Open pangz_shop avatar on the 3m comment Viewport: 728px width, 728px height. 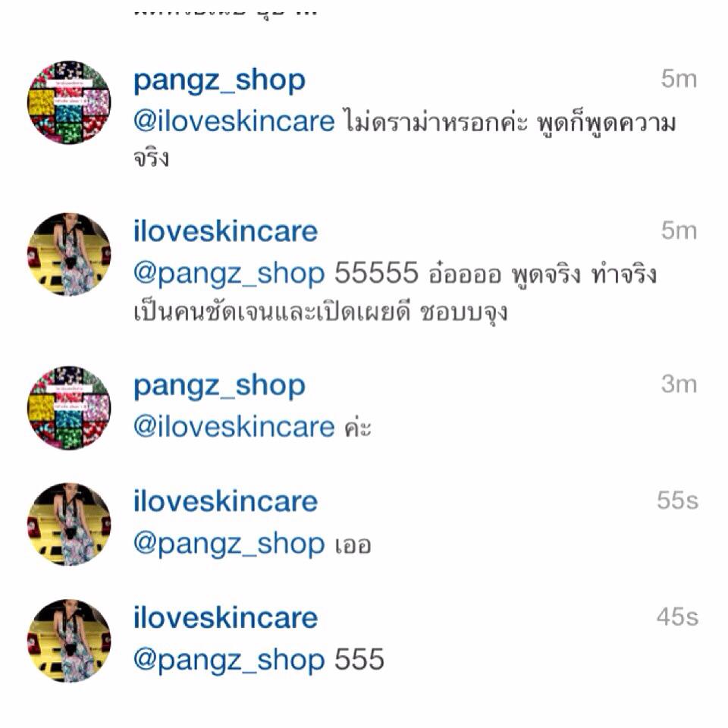[69, 408]
